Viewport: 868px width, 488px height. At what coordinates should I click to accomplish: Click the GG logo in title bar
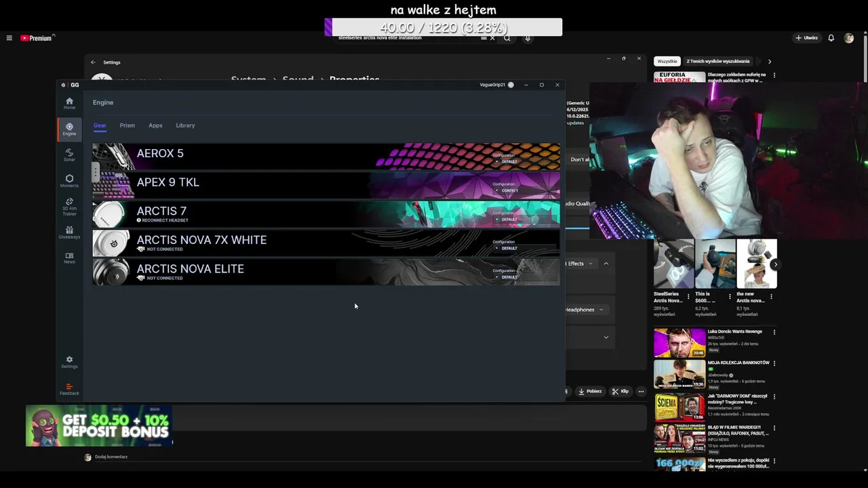[70, 85]
